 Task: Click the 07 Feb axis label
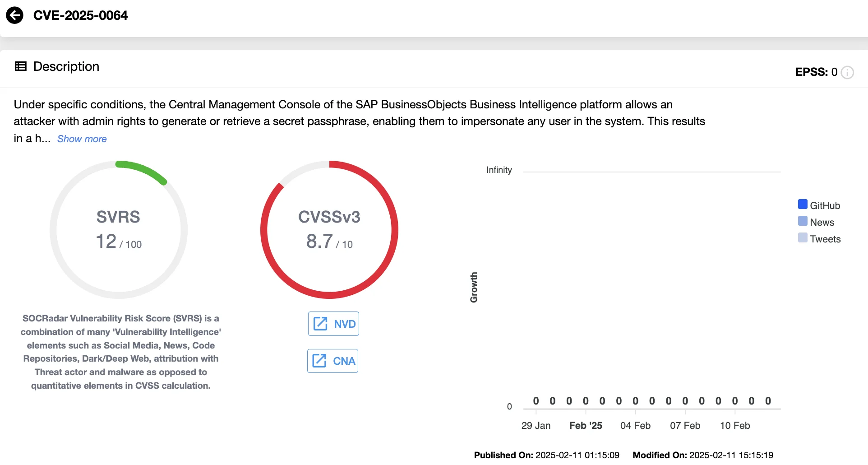685,425
